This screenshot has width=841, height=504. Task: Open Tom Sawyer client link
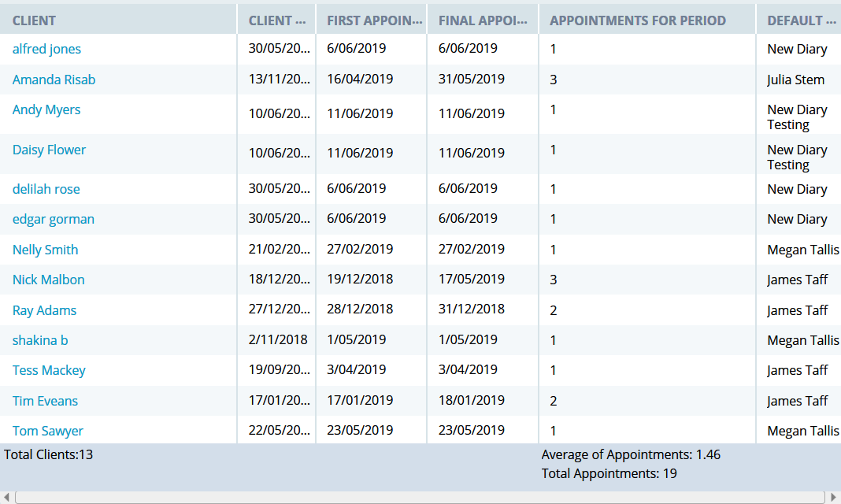click(47, 431)
